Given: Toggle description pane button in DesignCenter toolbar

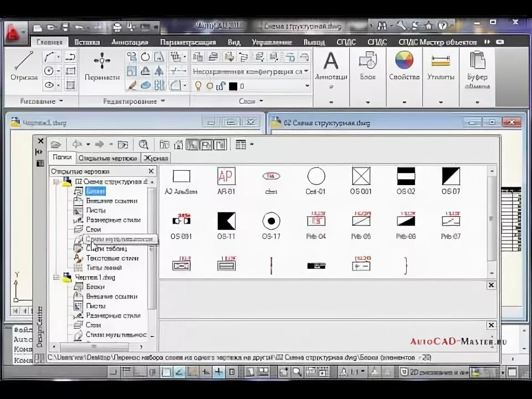Looking at the screenshot, I should 220,145.
